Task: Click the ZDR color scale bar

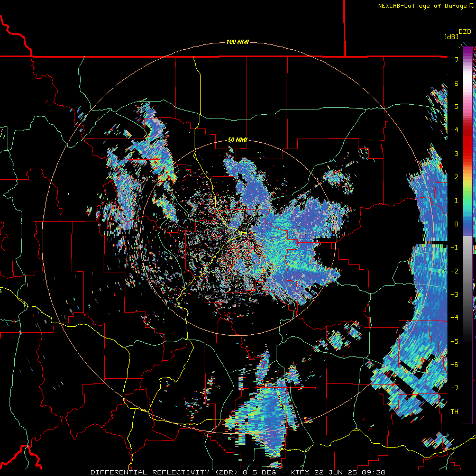Action: (467, 235)
